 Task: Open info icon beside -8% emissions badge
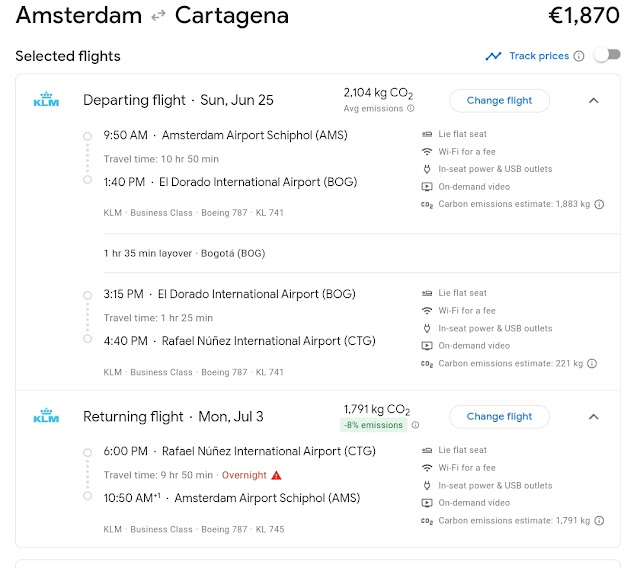(x=415, y=425)
